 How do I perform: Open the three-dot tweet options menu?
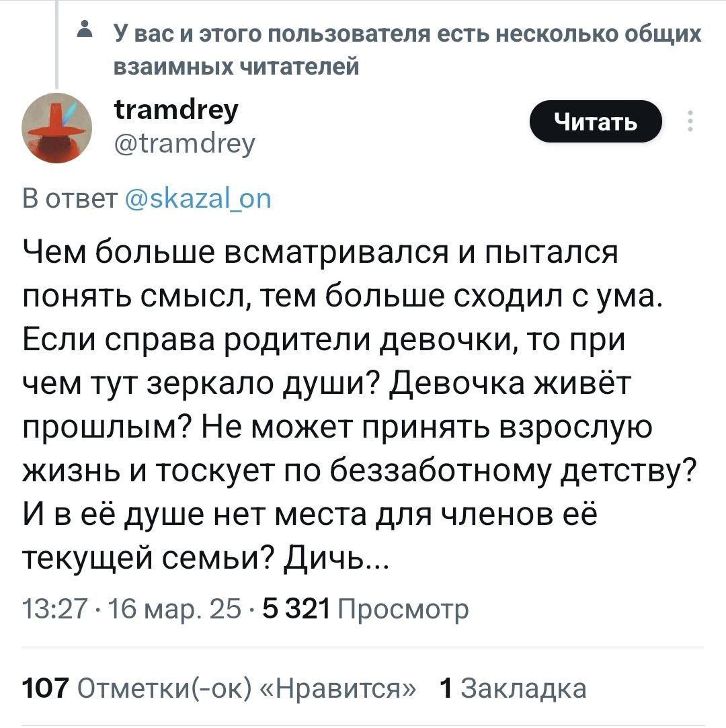click(x=690, y=121)
